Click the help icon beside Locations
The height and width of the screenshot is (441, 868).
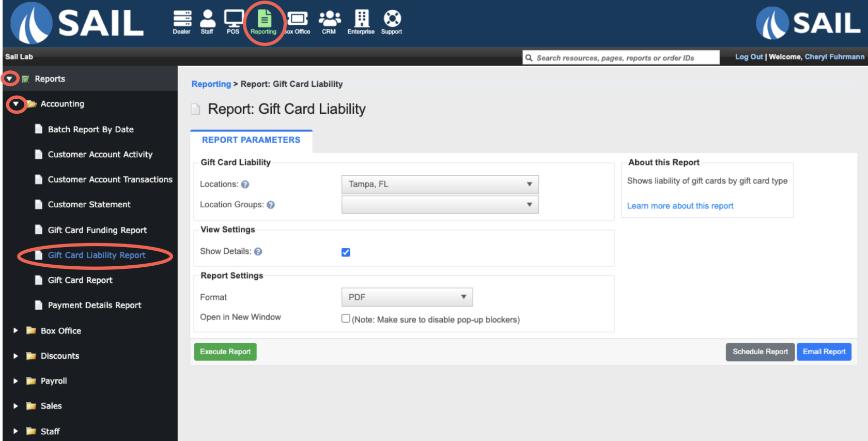(245, 185)
